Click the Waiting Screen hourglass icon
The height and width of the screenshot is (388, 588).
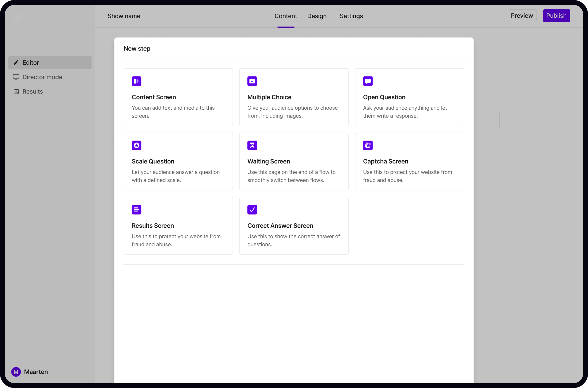252,146
